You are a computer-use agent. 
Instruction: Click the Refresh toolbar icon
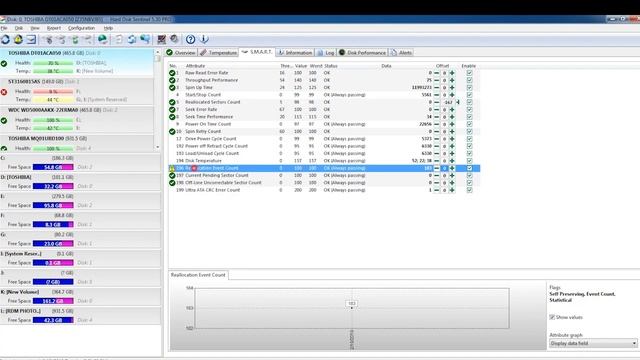tap(5, 39)
